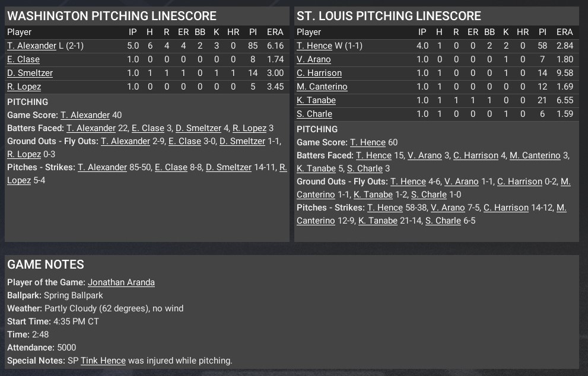This screenshot has width=588, height=376.
Task: Click K. Tanabe in St. Louis table row
Action: pos(316,100)
